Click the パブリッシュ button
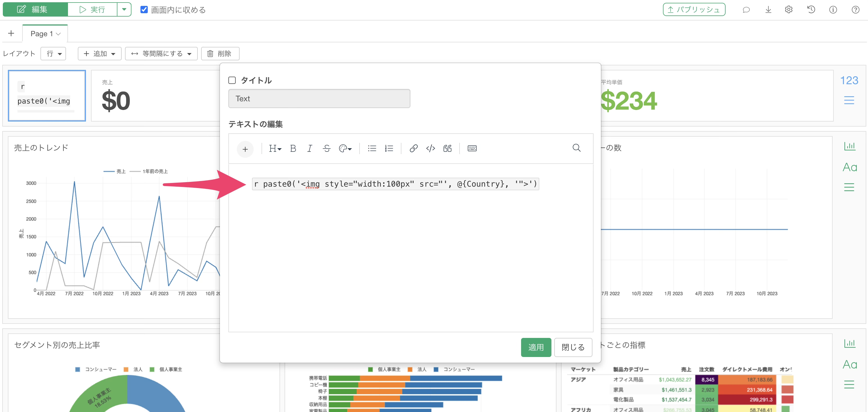868x412 pixels. click(694, 10)
